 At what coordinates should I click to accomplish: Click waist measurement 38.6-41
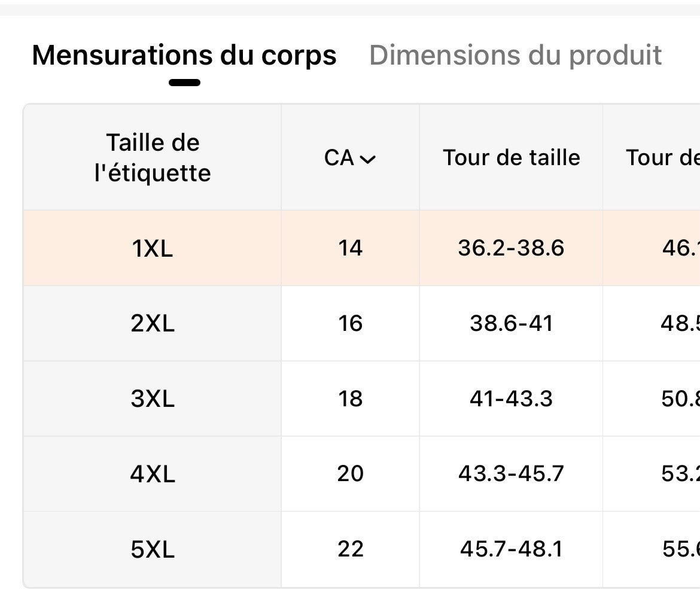click(511, 324)
